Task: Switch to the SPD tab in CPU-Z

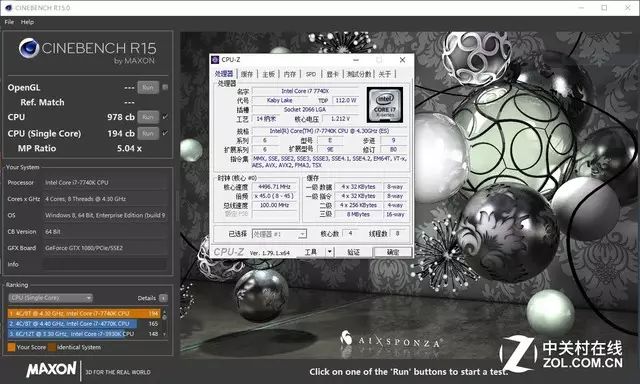Action: (x=311, y=74)
